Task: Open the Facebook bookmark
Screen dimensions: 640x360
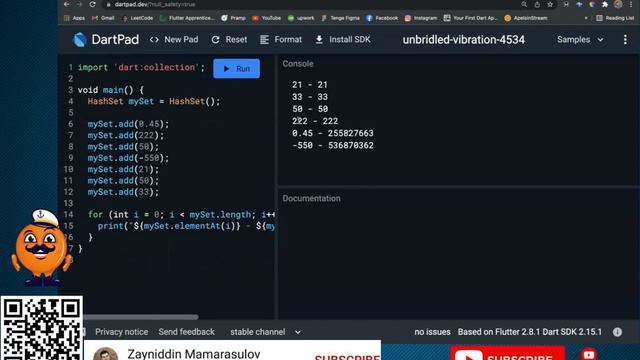Action: (x=382, y=18)
